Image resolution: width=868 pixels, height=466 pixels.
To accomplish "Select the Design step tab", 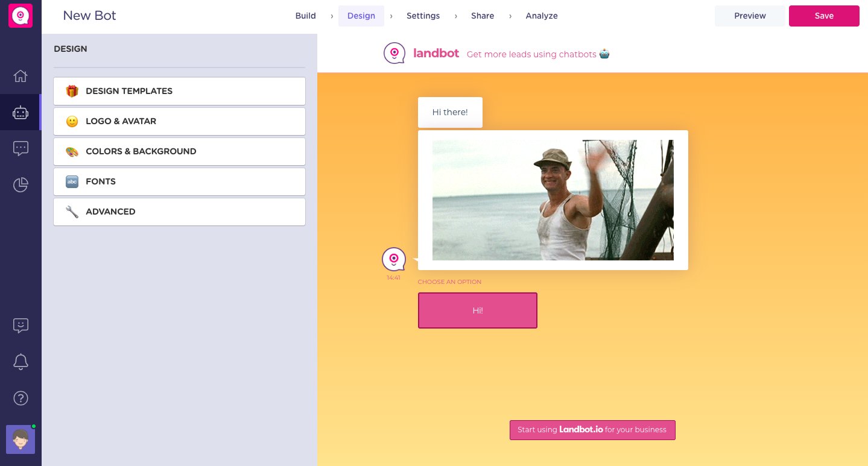I will coord(361,16).
